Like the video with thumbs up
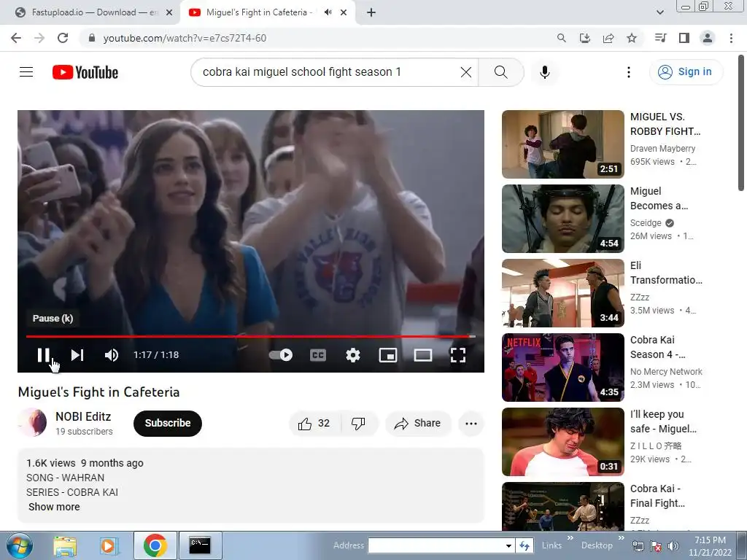This screenshot has width=747, height=560. 314,424
